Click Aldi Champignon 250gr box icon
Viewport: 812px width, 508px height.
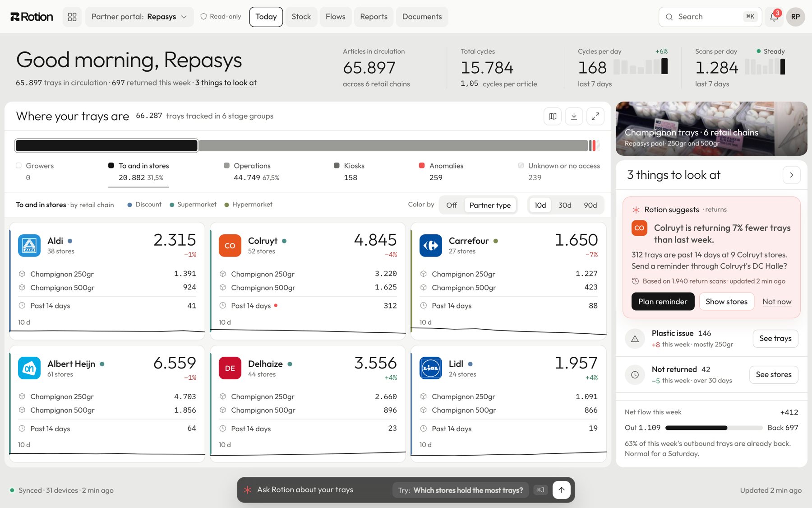tap(22, 274)
